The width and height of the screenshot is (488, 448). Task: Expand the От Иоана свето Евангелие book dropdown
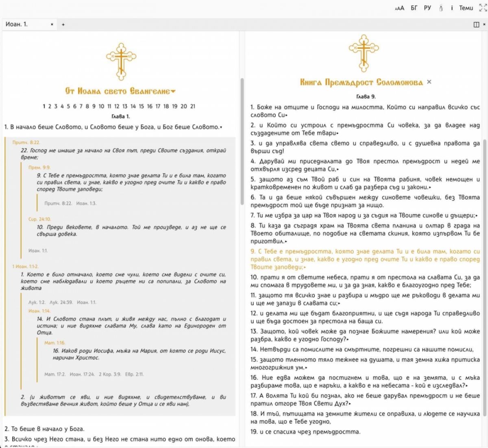pyautogui.click(x=173, y=91)
